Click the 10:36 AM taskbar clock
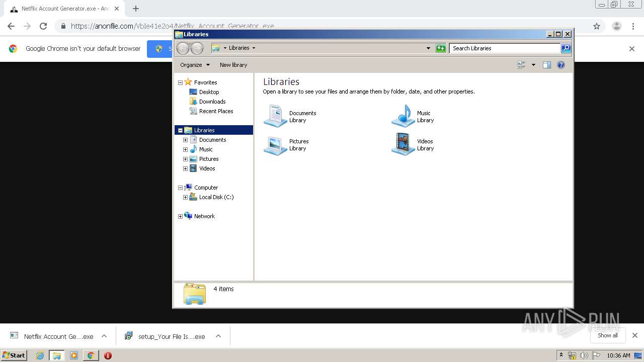The width and height of the screenshot is (644, 362). tap(618, 355)
